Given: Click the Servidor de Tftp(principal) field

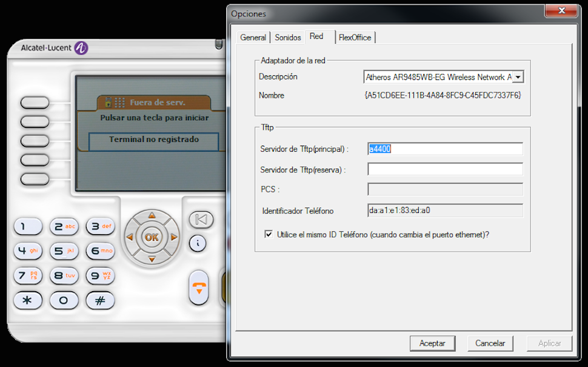Looking at the screenshot, I should pyautogui.click(x=445, y=149).
